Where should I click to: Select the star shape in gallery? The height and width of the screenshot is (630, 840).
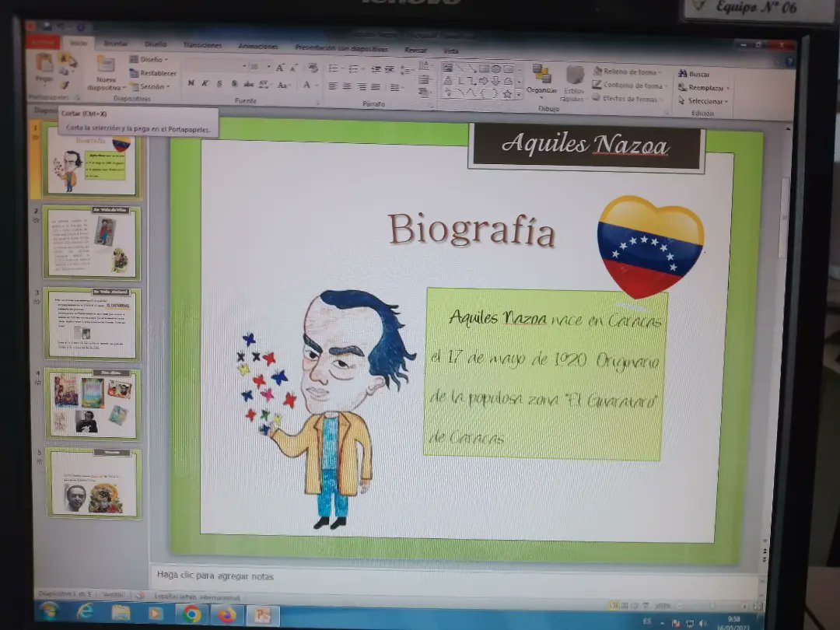pyautogui.click(x=507, y=94)
